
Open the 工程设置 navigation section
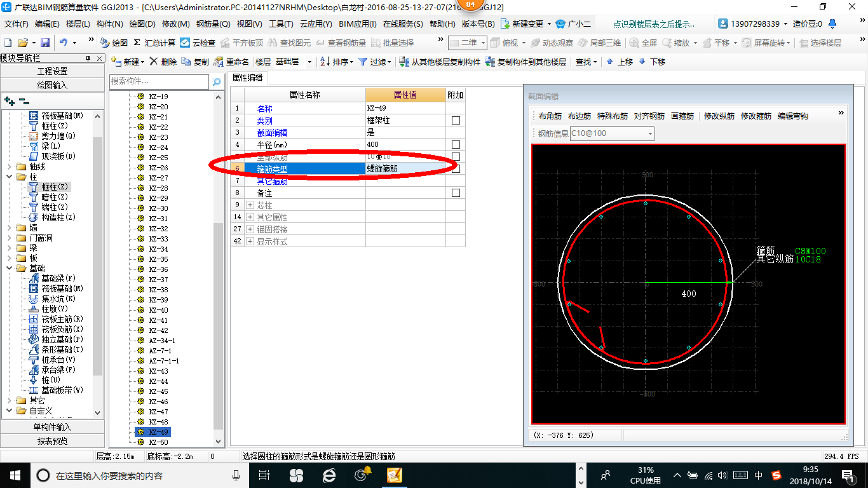pos(53,71)
